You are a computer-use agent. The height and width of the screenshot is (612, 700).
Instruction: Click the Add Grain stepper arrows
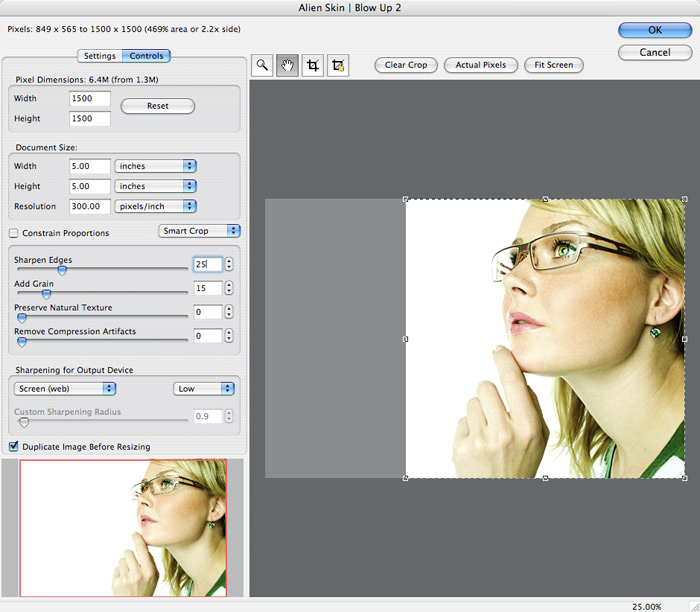[229, 288]
